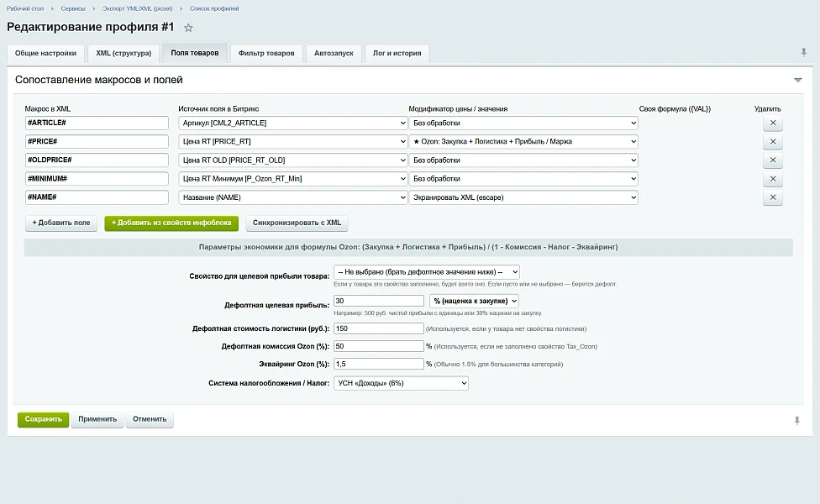Click the #MINIMUM# macro input field

97,179
